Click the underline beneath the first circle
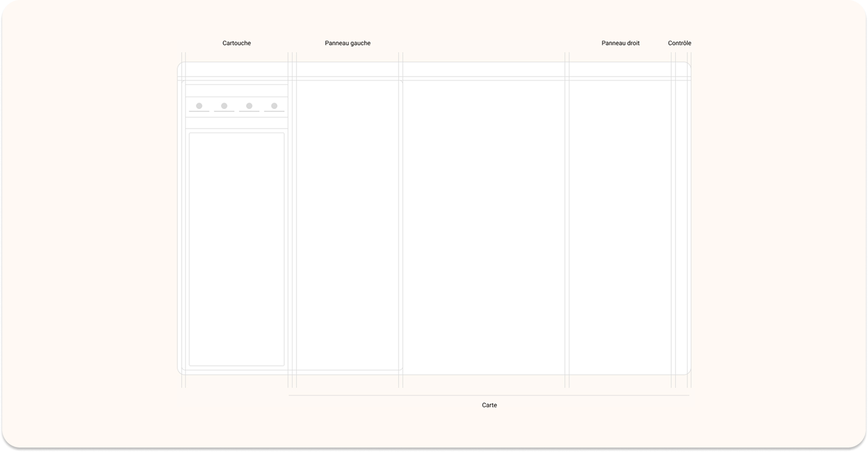Viewport: 868px width, 452px height. 199,111
